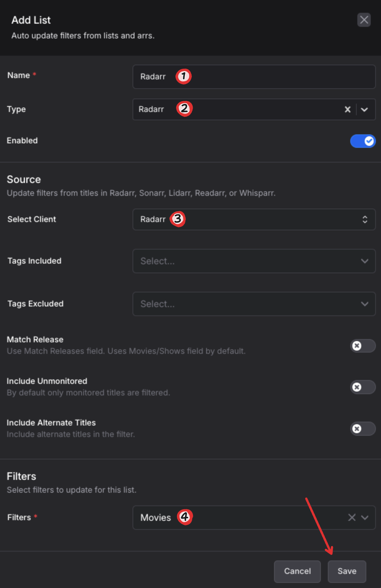Turn on Include Unmonitored switch
Image resolution: width=381 pixels, height=588 pixels.
(362, 387)
